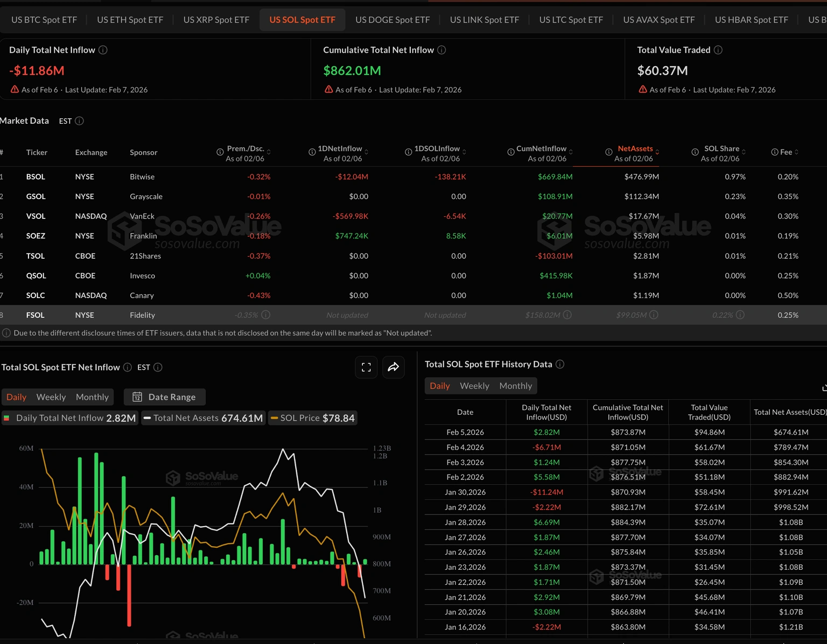Image resolution: width=827 pixels, height=644 pixels.
Task: Click the info icon by Total SOL Spot ETF History Data
Action: (x=559, y=364)
